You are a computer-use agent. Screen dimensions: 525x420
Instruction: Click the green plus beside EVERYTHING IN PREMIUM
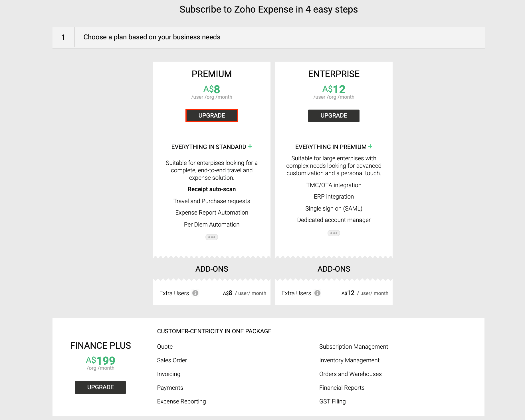[x=371, y=146]
